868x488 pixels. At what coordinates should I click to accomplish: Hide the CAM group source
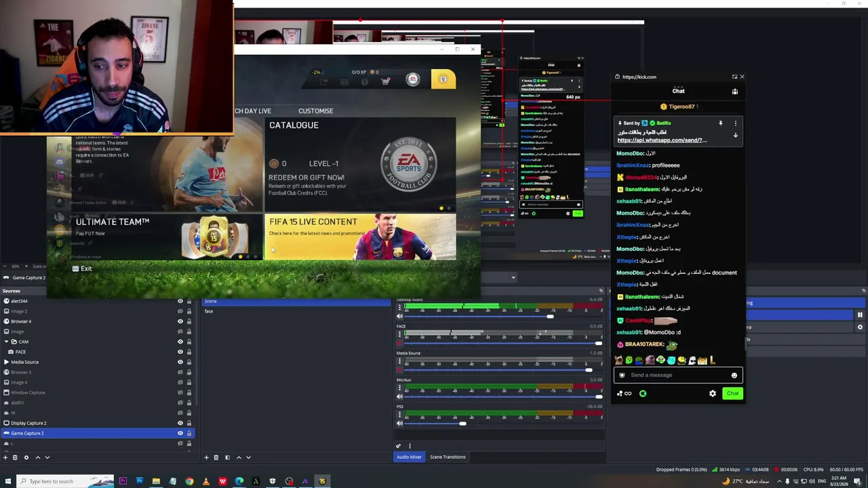tap(180, 342)
